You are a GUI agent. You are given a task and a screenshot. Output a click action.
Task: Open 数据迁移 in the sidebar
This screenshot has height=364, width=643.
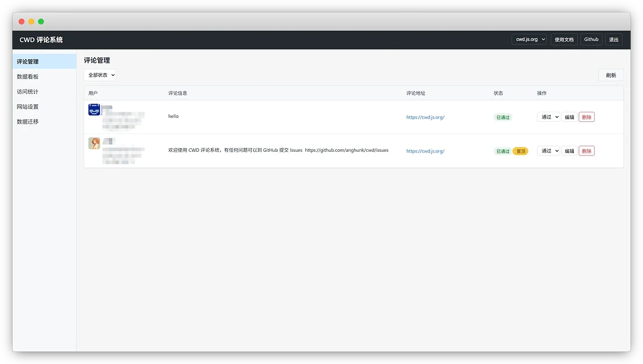[x=45, y=121]
